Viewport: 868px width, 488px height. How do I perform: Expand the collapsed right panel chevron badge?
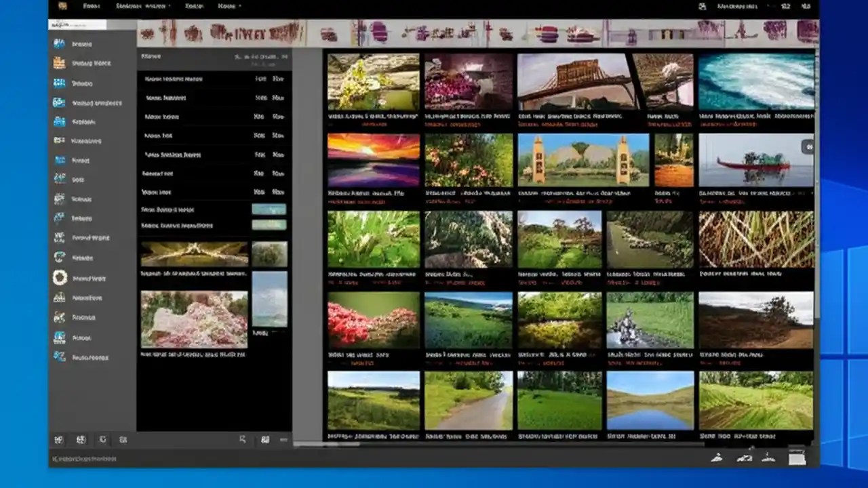point(807,146)
